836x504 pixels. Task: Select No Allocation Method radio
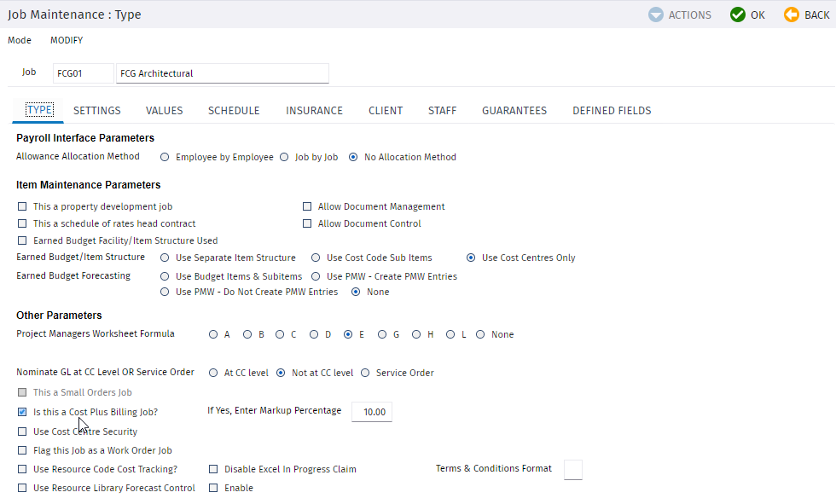click(x=353, y=157)
